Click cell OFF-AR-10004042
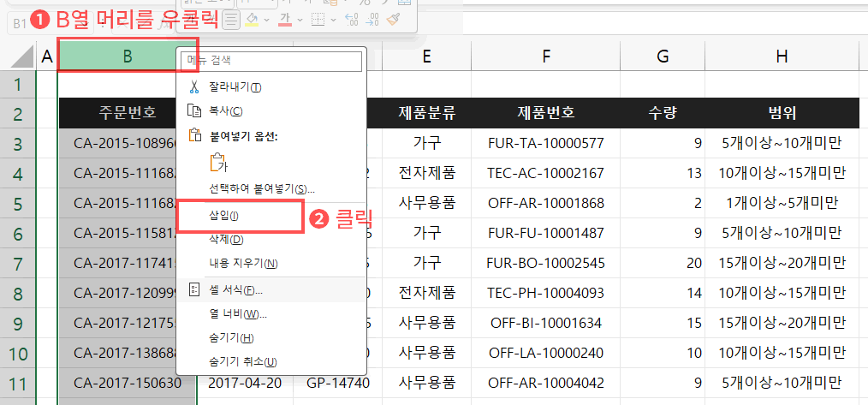The image size is (868, 405). 546,383
